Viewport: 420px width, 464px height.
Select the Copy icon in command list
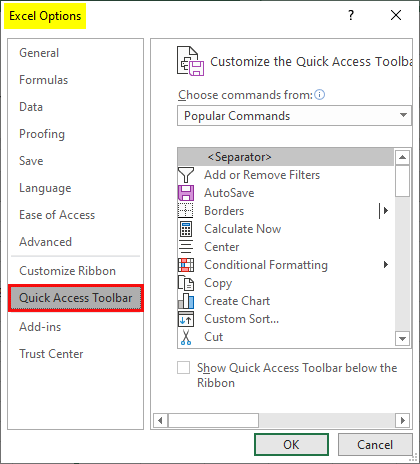point(186,283)
